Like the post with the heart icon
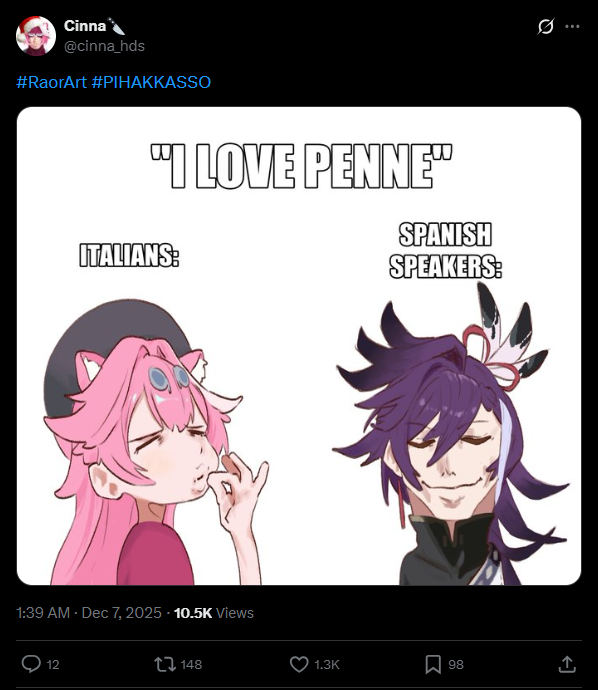Viewport: 598px width, 690px height. 299,664
